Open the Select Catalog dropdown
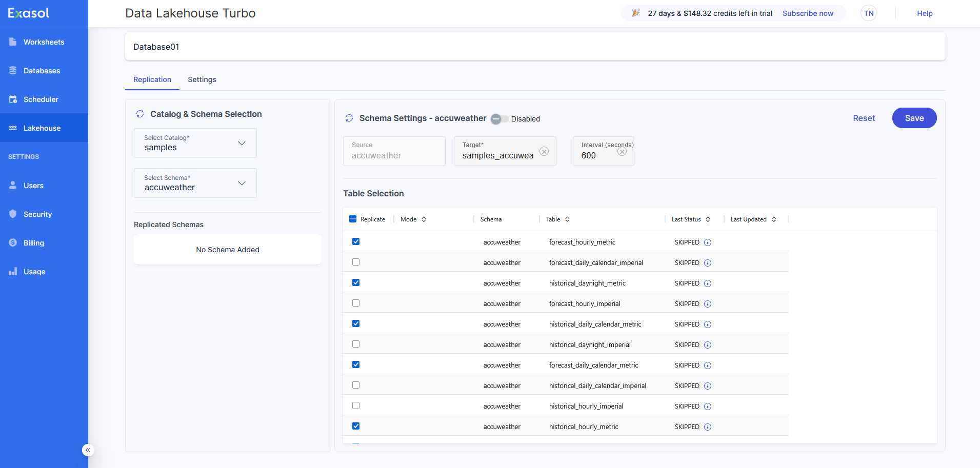Image resolution: width=980 pixels, height=468 pixels. click(x=195, y=143)
